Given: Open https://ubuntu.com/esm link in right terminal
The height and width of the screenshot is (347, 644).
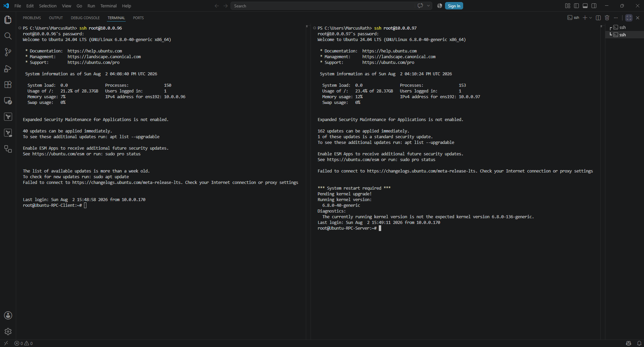Looking at the screenshot, I should 353,159.
